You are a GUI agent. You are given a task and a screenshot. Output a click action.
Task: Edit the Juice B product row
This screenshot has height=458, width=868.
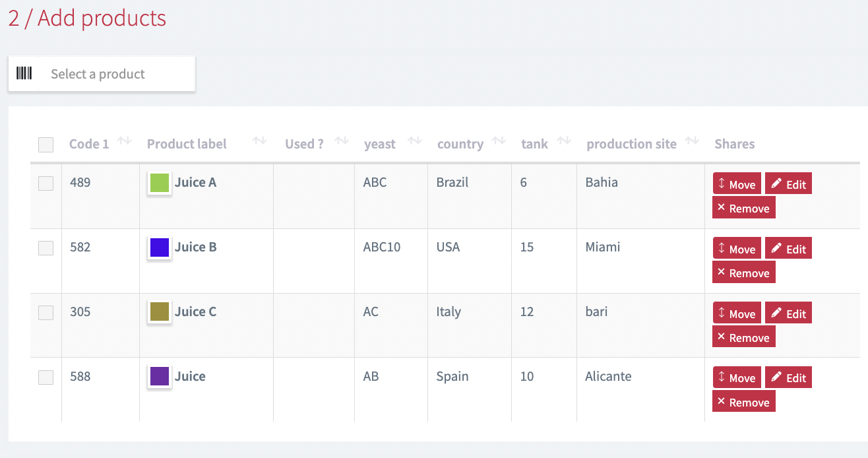pos(788,249)
